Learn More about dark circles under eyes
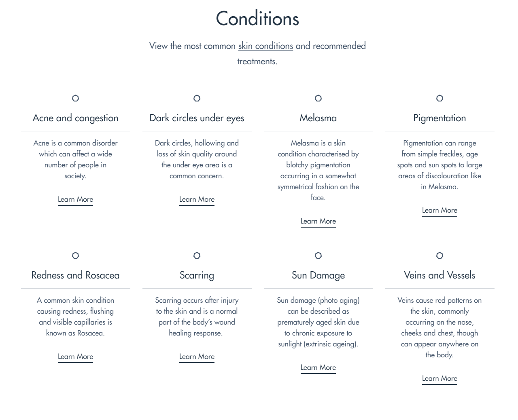518x420 pixels. pos(197,199)
